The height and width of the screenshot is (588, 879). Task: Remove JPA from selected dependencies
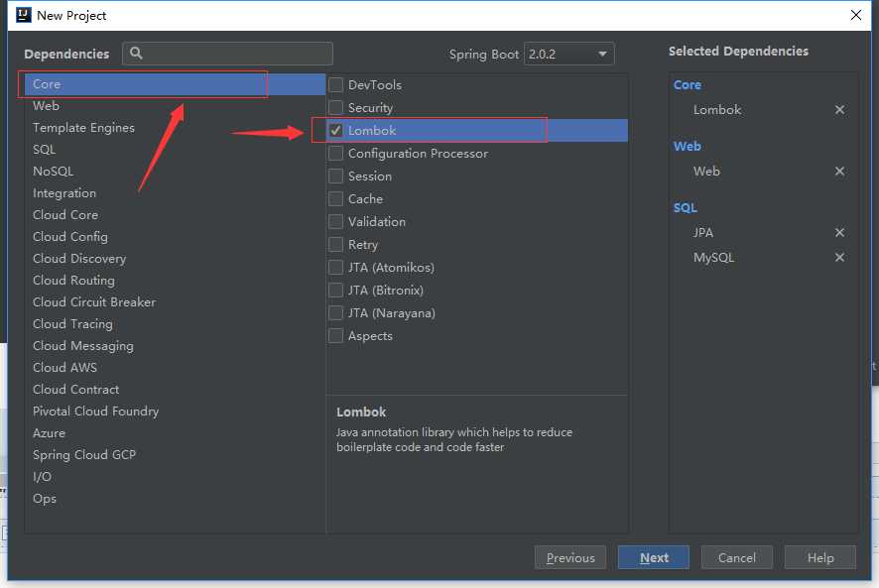tap(839, 232)
